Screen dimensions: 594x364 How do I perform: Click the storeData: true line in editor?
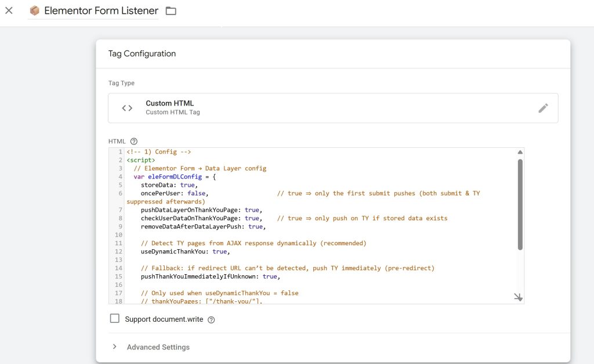tap(169, 185)
